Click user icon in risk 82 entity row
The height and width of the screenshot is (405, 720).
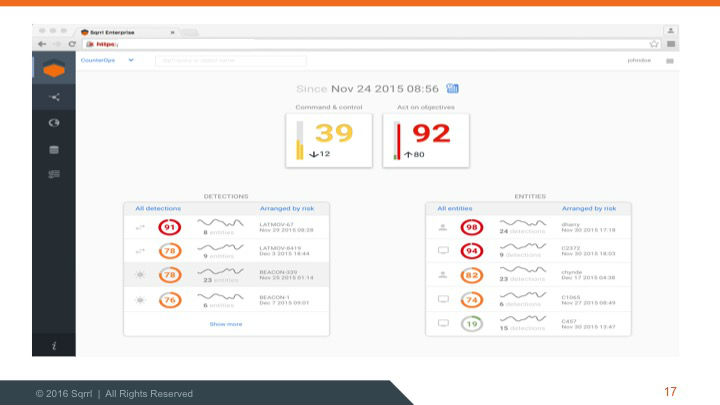[443, 275]
